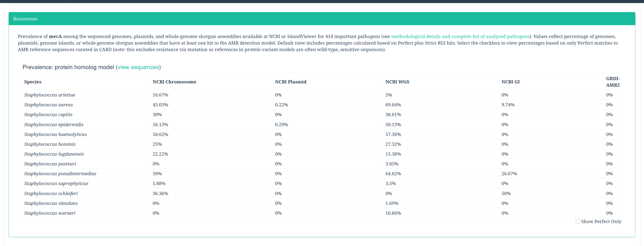Click the 26.67% NCBI GI value

[x=509, y=173]
